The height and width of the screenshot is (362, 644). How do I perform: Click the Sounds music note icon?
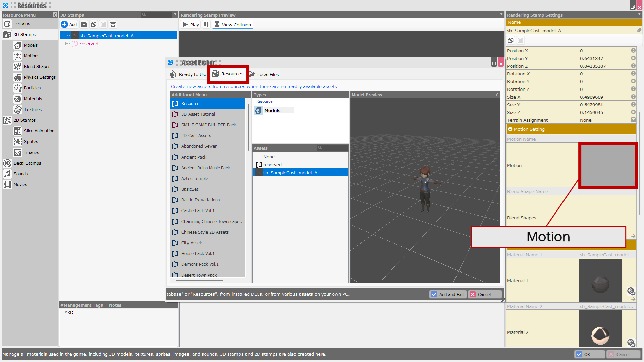[x=7, y=174]
